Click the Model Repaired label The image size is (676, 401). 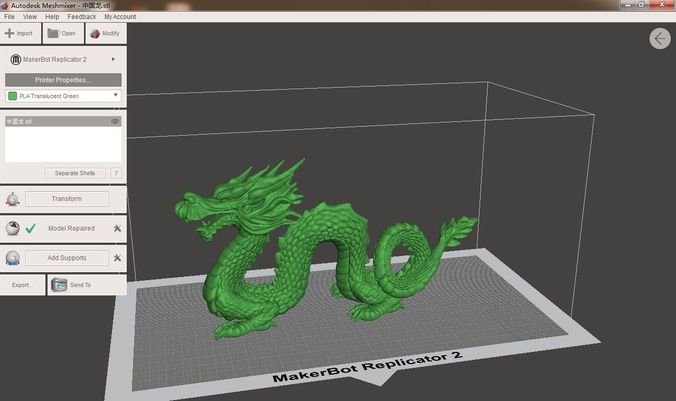[71, 229]
